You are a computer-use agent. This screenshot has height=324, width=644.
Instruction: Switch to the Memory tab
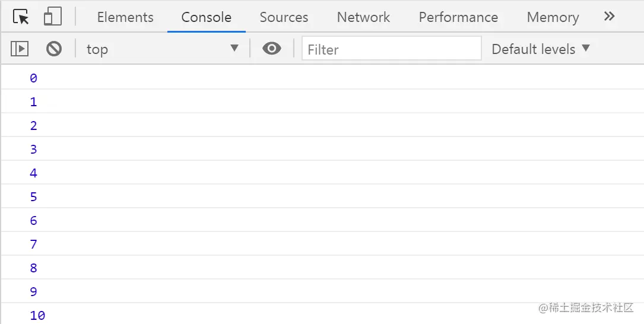[553, 17]
